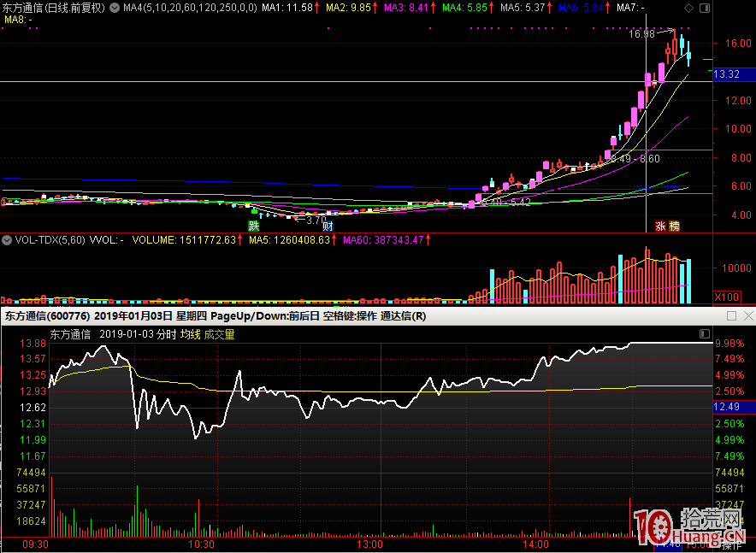Click the MA1: 11.58 value label
This screenshot has width=756, height=553.
click(x=287, y=8)
